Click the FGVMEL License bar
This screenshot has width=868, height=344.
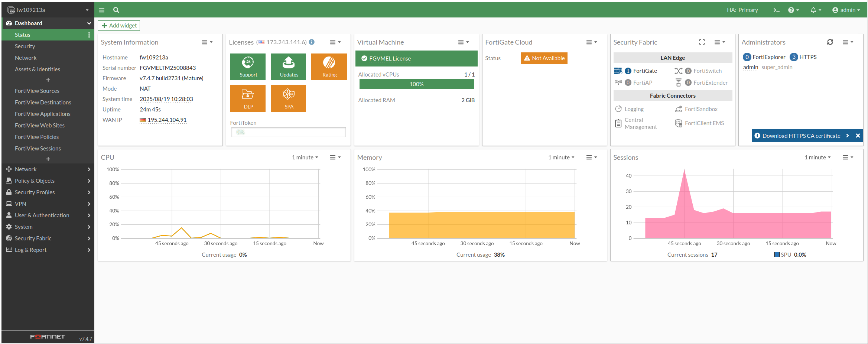[416, 58]
